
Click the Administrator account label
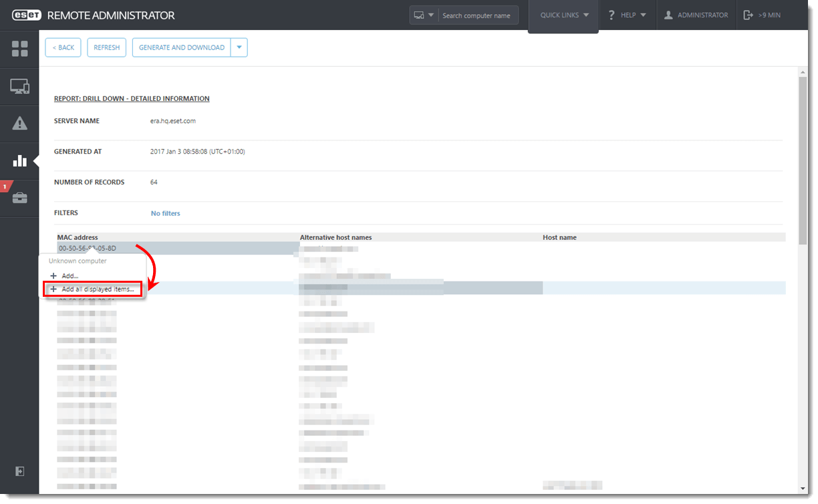point(702,15)
